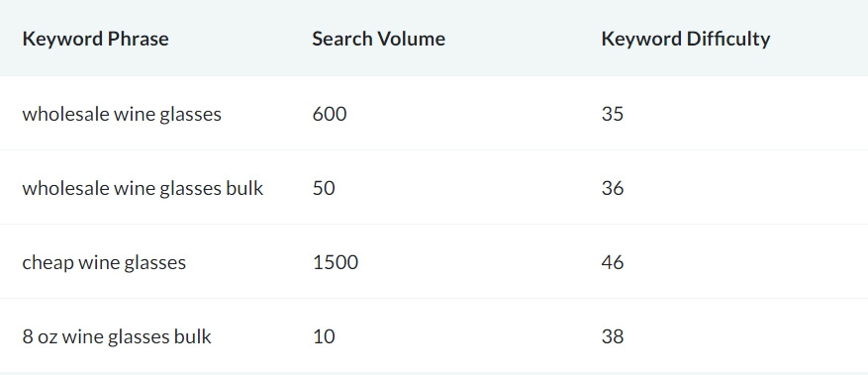Click the search volume value 50
This screenshot has height=375, width=868.
324,188
